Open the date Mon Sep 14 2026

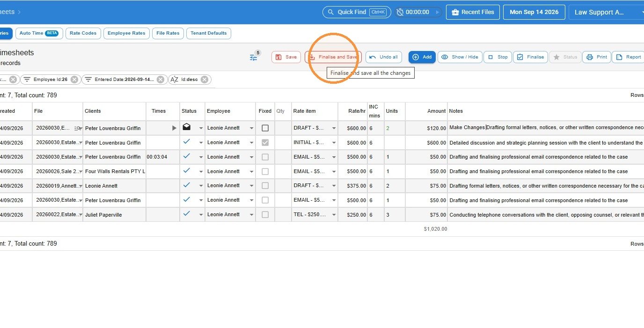534,12
